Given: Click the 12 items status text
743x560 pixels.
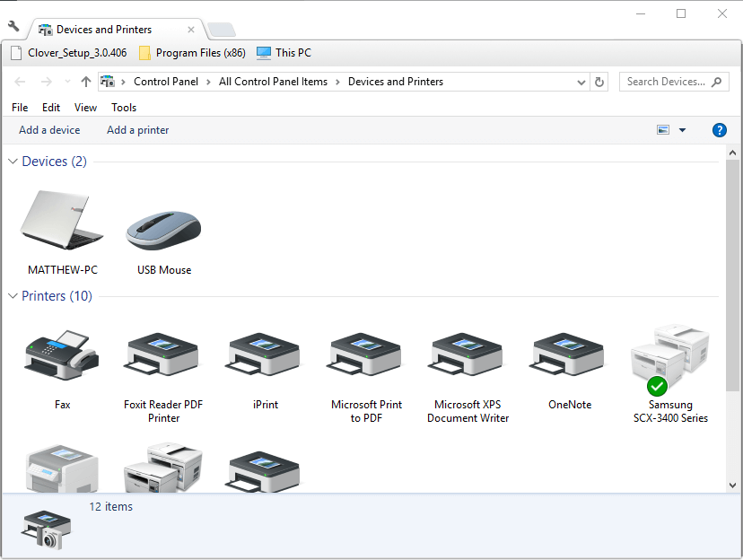Looking at the screenshot, I should click(x=111, y=506).
